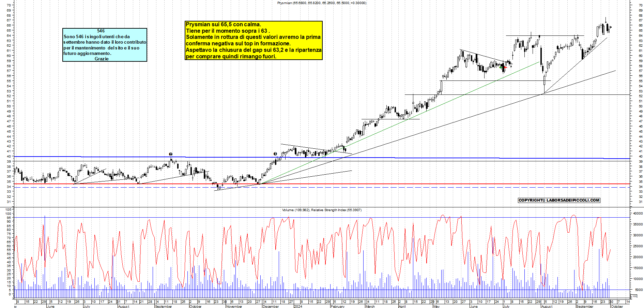The height and width of the screenshot is (308, 644).
Task: Click the COPYRIGHT LABORSADEIPICCOLI.COM label
Action: [x=559, y=201]
